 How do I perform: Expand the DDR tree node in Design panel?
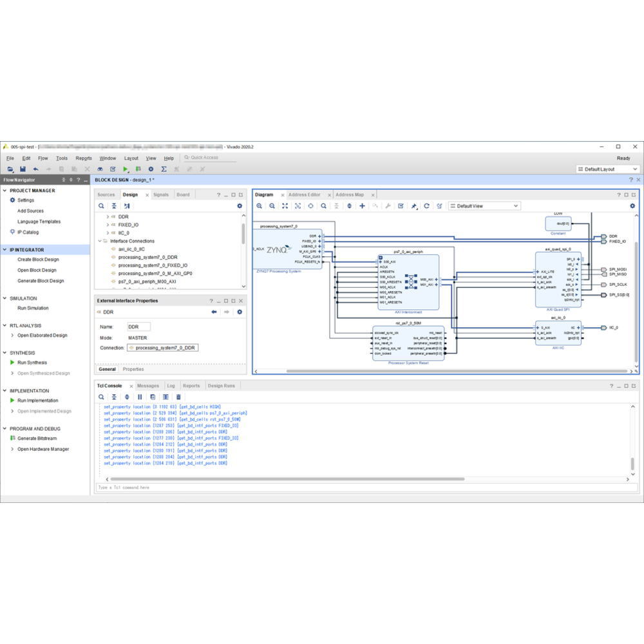(x=108, y=217)
